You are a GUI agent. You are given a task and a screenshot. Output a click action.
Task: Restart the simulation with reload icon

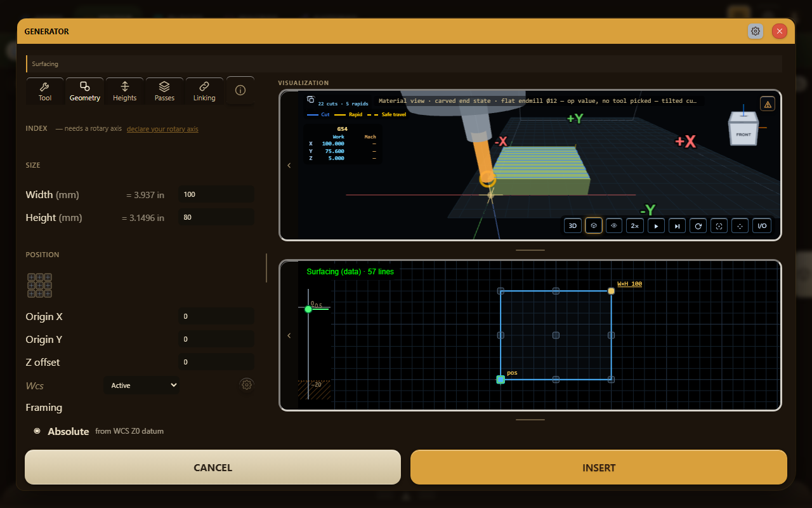(x=698, y=225)
